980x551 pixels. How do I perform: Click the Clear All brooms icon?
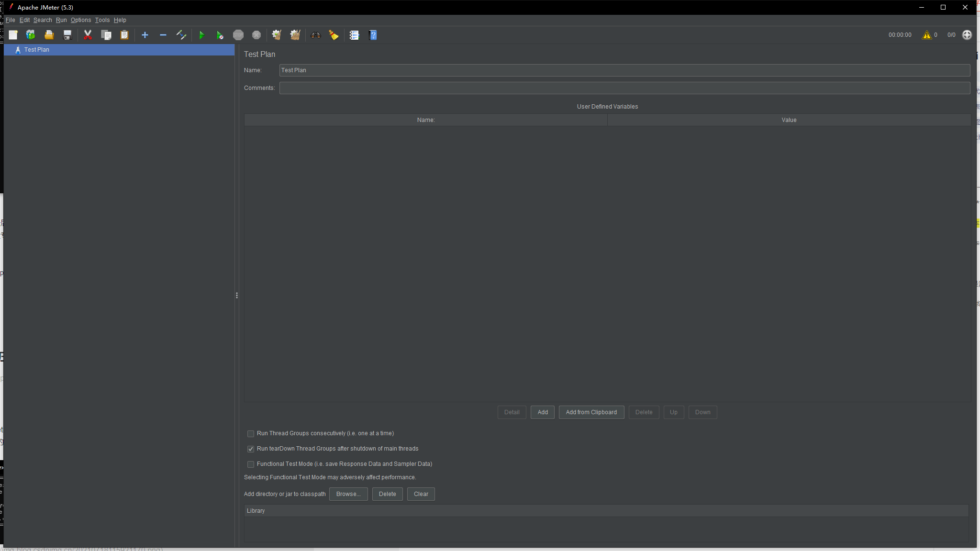(295, 35)
